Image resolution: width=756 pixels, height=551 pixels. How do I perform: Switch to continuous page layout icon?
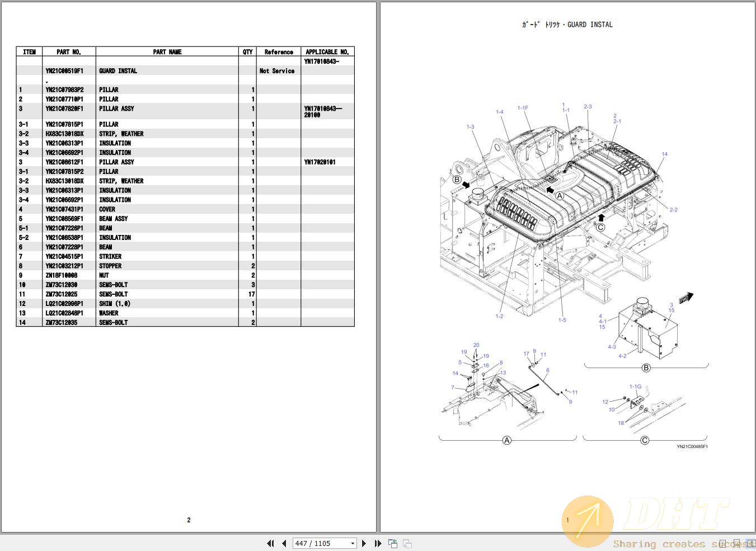click(738, 543)
